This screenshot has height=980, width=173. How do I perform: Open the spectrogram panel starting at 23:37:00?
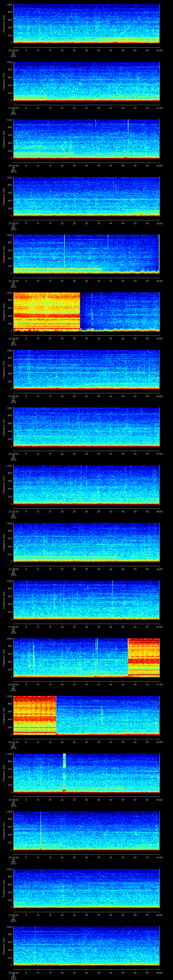pos(86,484)
